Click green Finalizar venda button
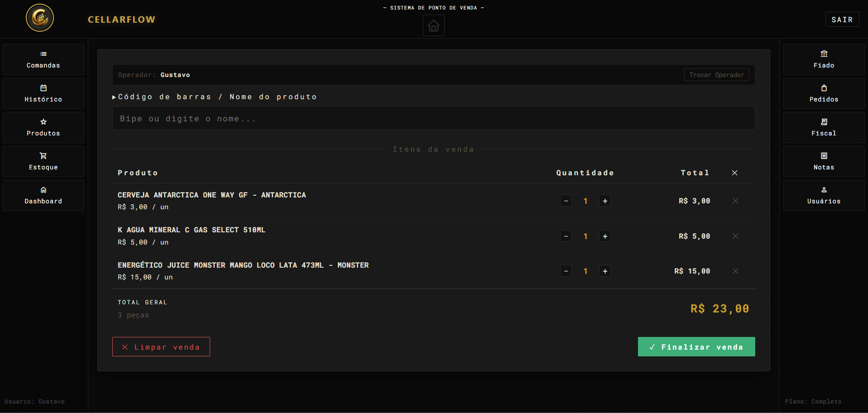The image size is (868, 413). point(696,347)
